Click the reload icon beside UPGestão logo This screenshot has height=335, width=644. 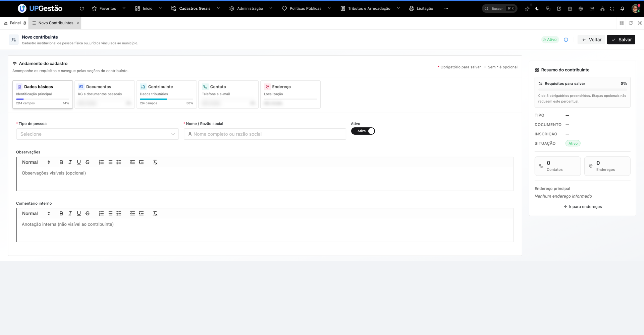(82, 8)
